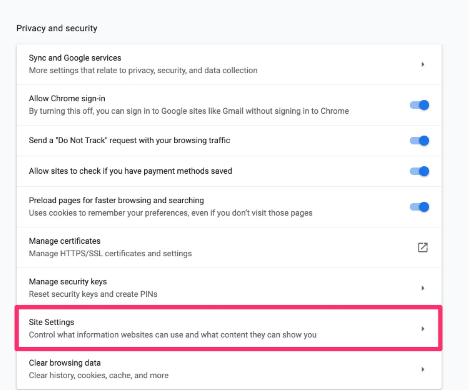Disable the payment methods check switch
Viewport: 469px width, 392px height.
(x=419, y=171)
